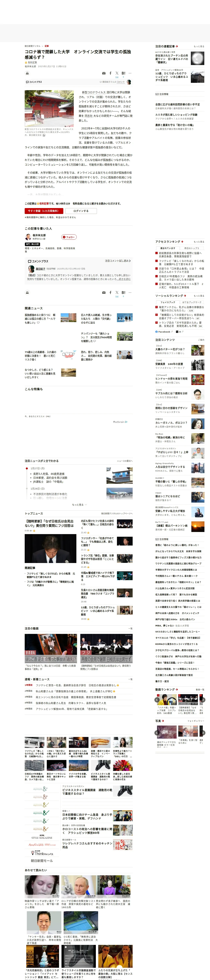Click 今すぐ登録（1カ月間無料） button

pyautogui.click(x=44, y=211)
